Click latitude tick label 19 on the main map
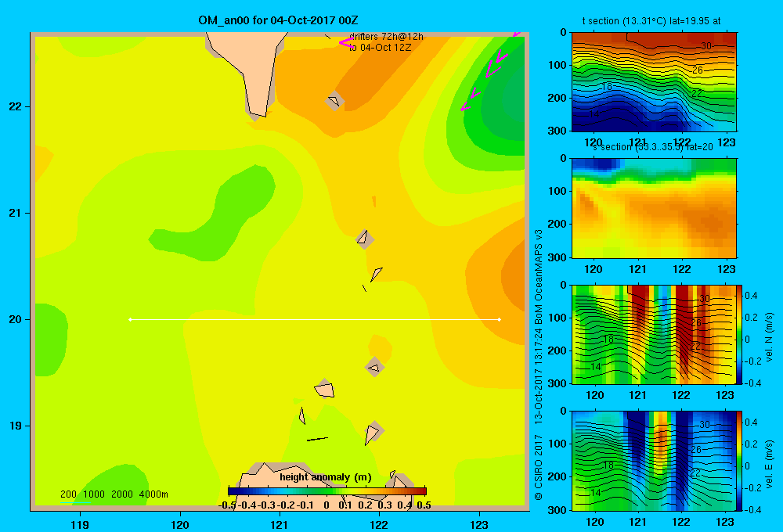This screenshot has width=783, height=532. coord(15,426)
